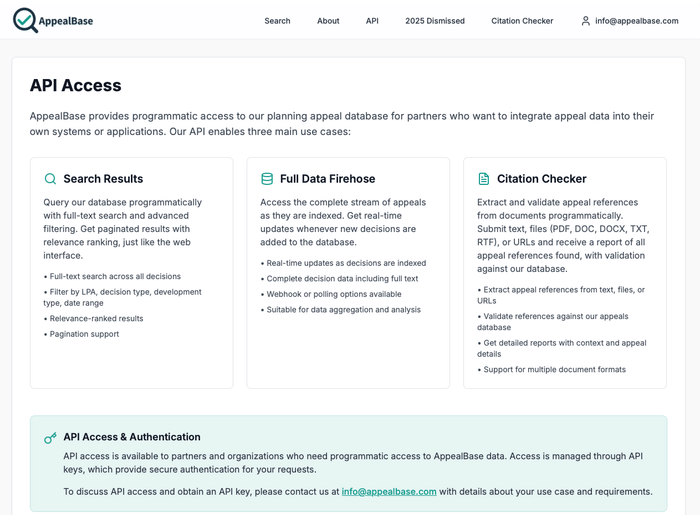
Task: Click the Search Results card heading
Action: [x=103, y=179]
